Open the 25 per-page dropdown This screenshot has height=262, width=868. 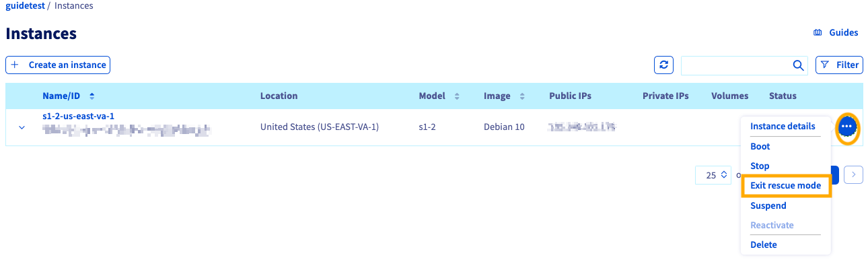(x=713, y=175)
